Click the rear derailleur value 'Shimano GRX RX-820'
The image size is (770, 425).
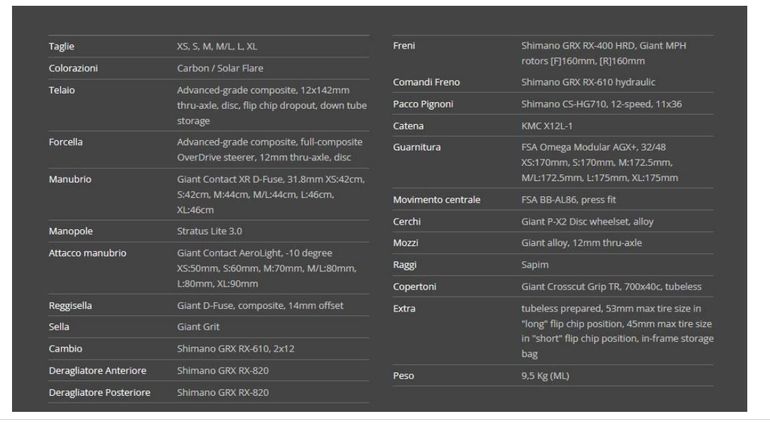[x=223, y=393]
